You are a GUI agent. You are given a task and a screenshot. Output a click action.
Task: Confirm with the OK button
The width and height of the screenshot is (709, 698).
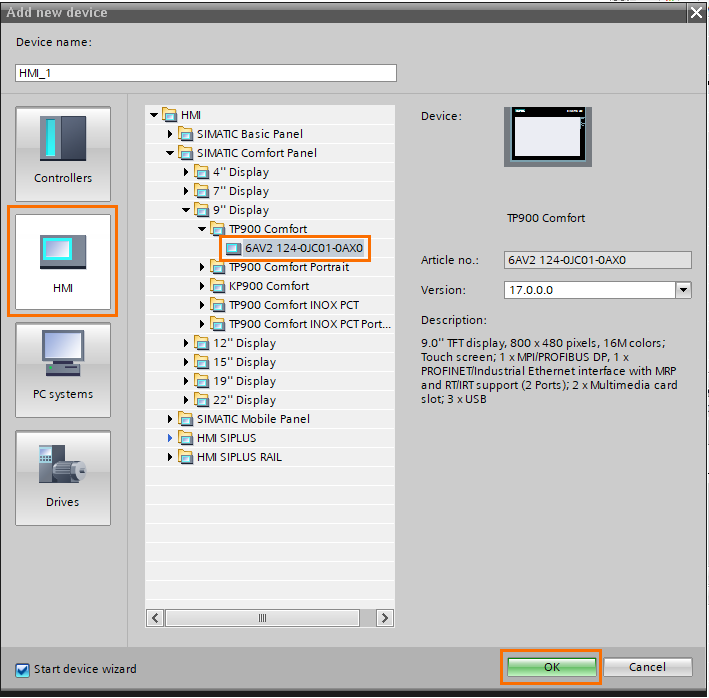point(552,667)
